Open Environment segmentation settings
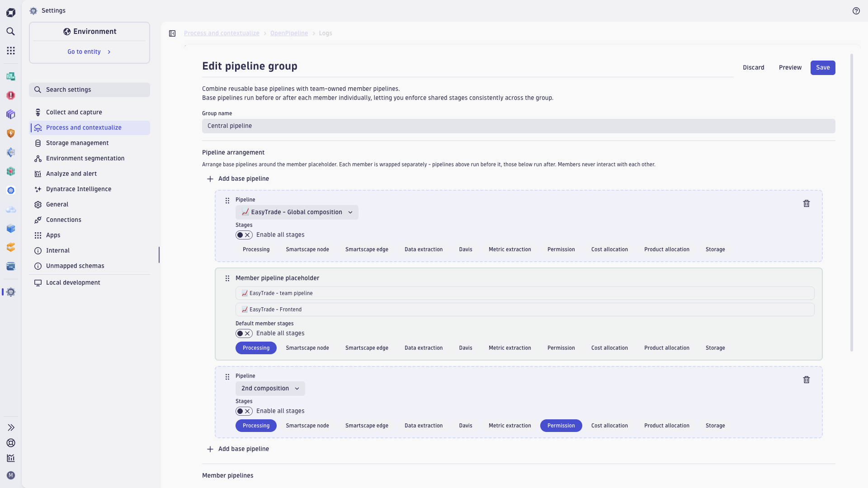 click(x=90, y=159)
